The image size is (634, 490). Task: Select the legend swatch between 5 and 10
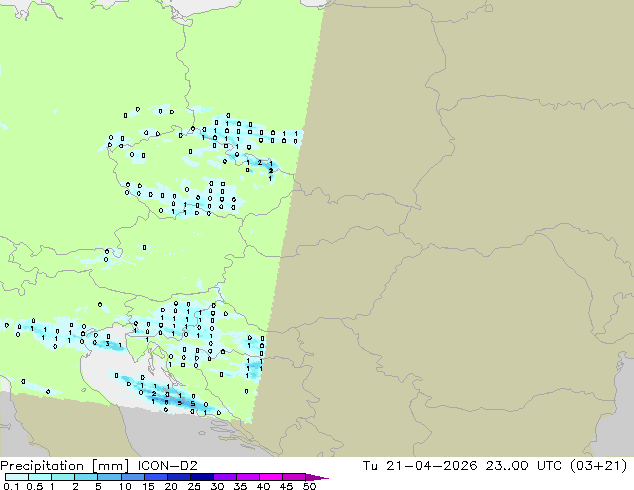(109, 477)
